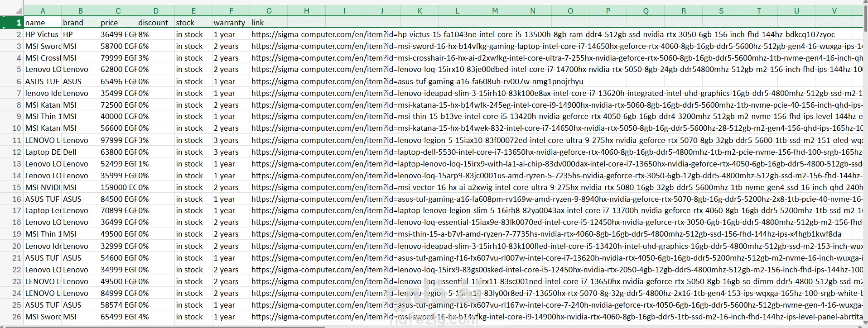The height and width of the screenshot is (328, 868).
Task: Select the 'ASUS' brand cell in row 6
Action: [x=80, y=81]
